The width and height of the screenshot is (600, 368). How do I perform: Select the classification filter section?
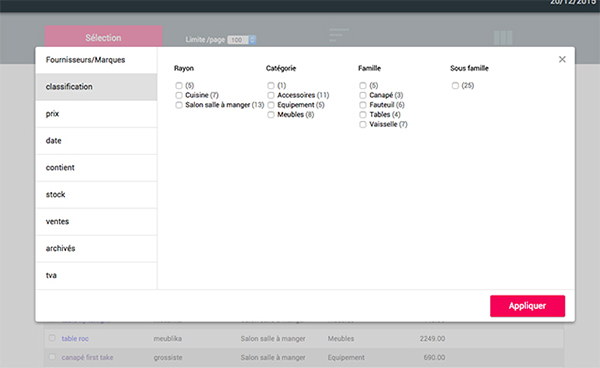click(96, 87)
